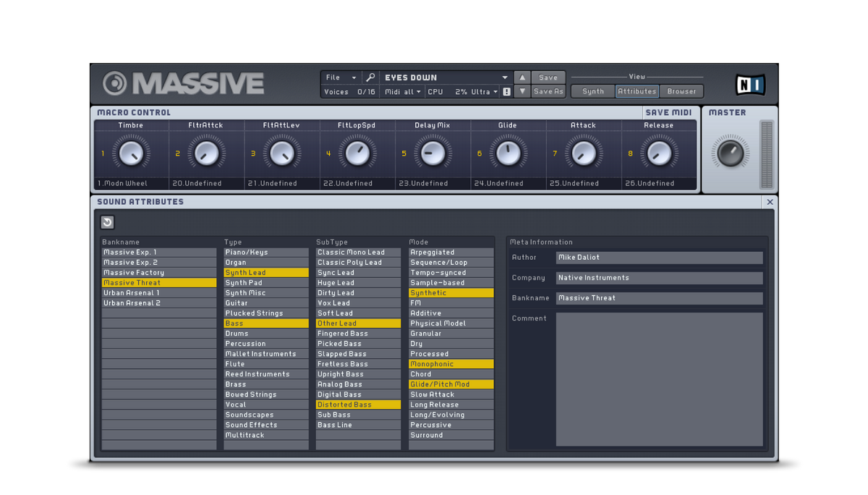Click macro knob 6 Glide
Viewport: 868px width, 495px height.
pos(508,153)
